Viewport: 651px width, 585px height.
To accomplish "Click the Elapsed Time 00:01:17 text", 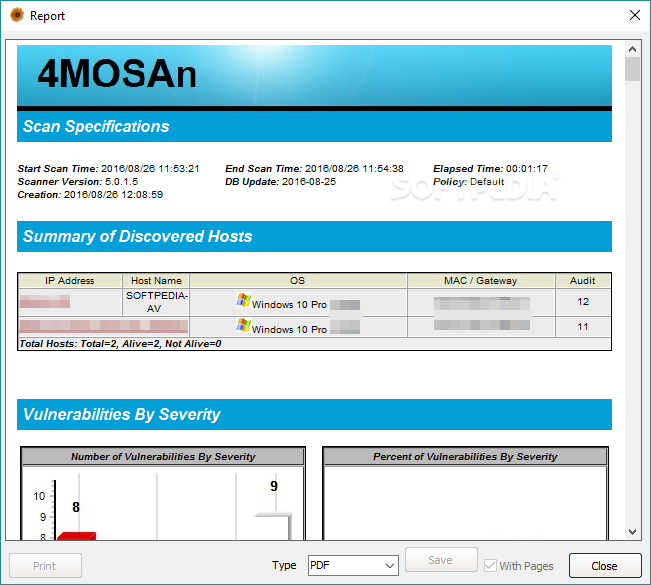I will pyautogui.click(x=490, y=169).
